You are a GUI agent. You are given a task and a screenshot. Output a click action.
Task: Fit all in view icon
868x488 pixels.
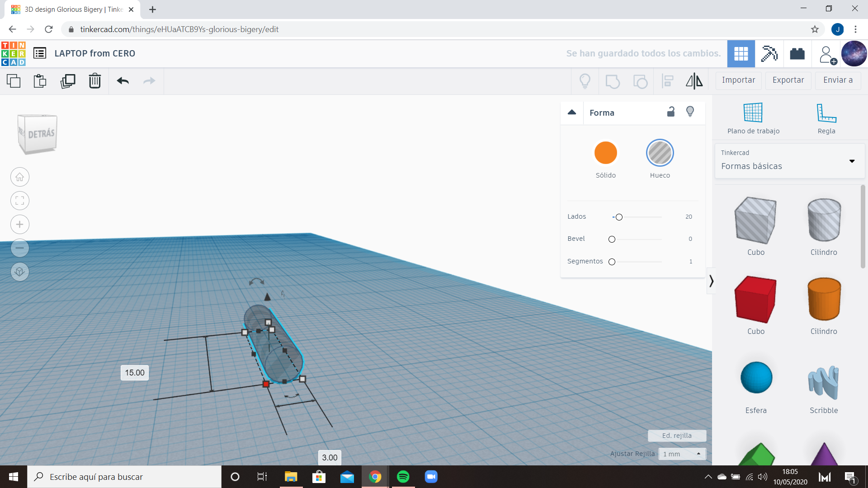click(x=20, y=201)
